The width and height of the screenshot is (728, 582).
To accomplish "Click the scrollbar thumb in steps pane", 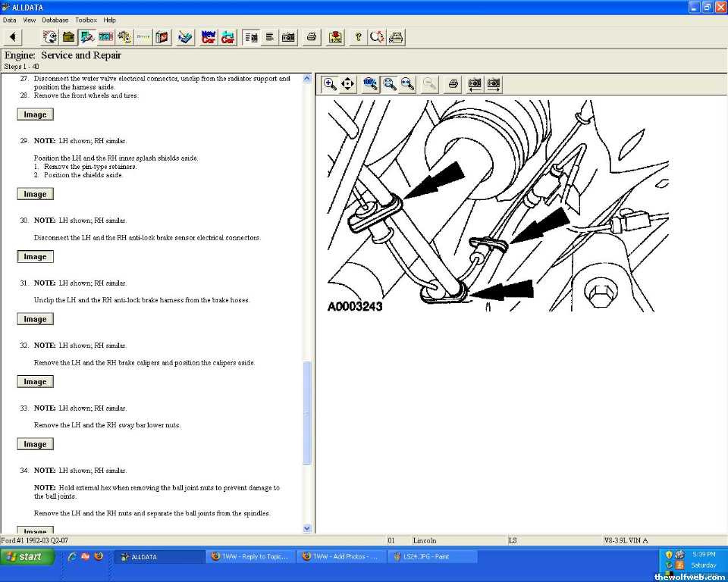I will pos(307,413).
